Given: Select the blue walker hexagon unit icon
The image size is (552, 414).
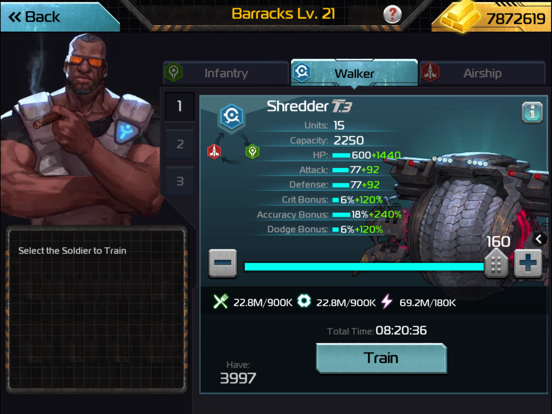Looking at the screenshot, I should [232, 116].
